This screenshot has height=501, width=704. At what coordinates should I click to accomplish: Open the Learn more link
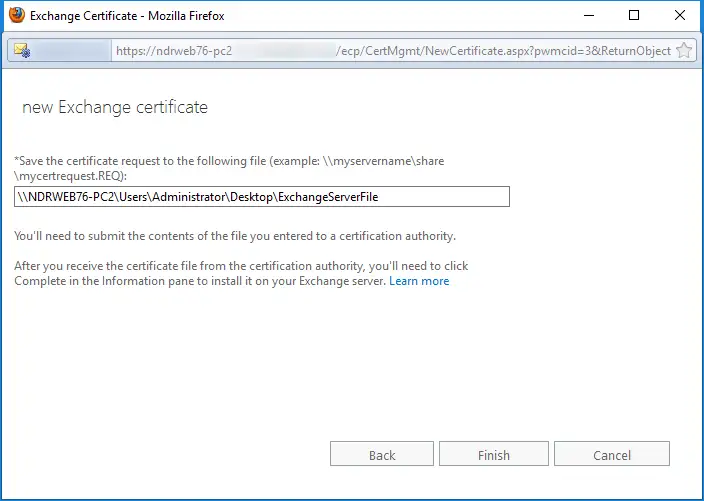pos(419,281)
